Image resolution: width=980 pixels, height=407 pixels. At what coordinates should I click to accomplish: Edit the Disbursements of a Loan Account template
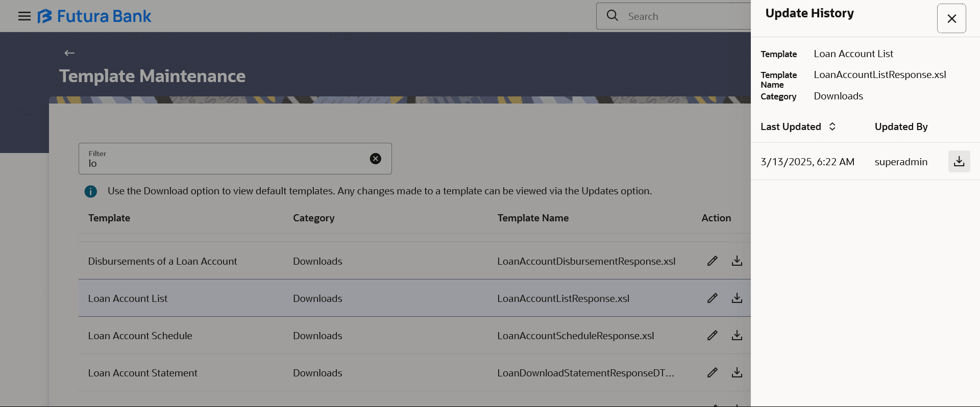point(713,261)
